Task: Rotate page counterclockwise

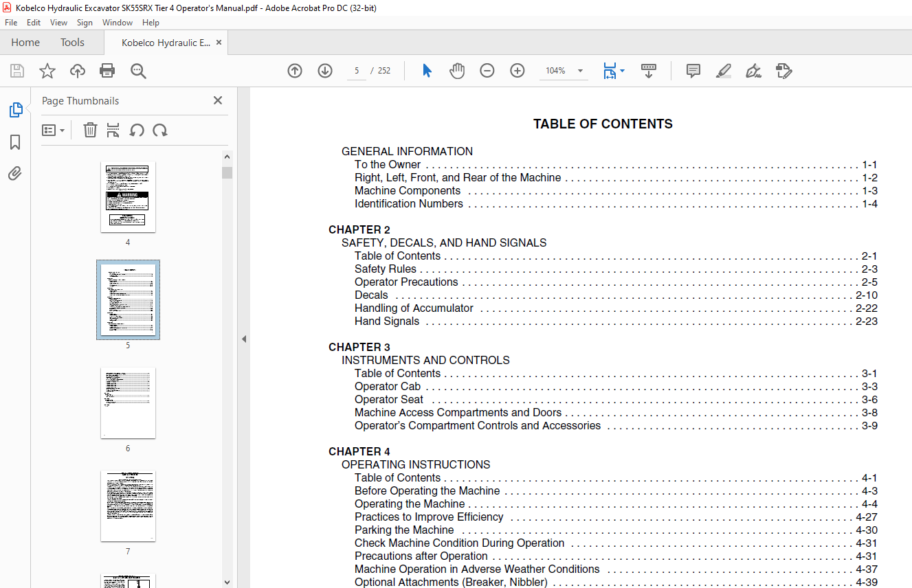Action: pos(137,130)
